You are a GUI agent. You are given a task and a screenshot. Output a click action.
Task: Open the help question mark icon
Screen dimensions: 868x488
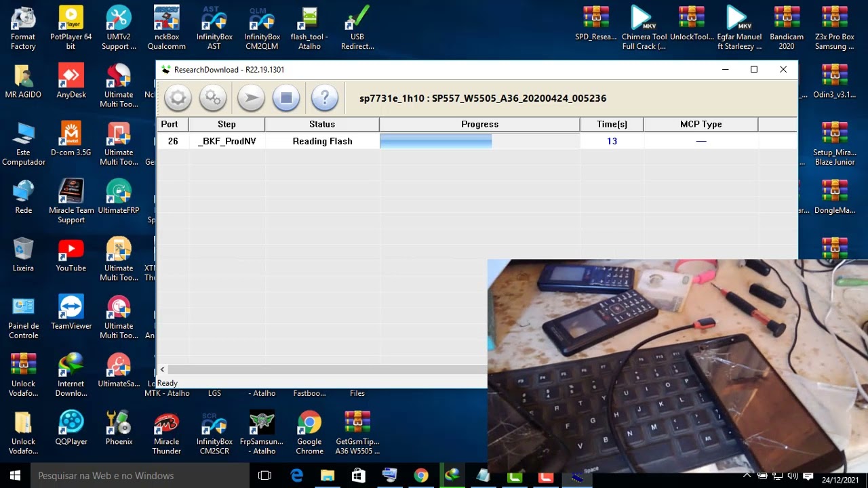[324, 98]
